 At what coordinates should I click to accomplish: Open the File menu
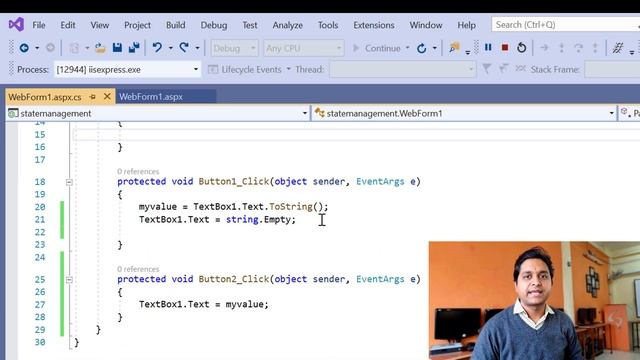point(39,25)
